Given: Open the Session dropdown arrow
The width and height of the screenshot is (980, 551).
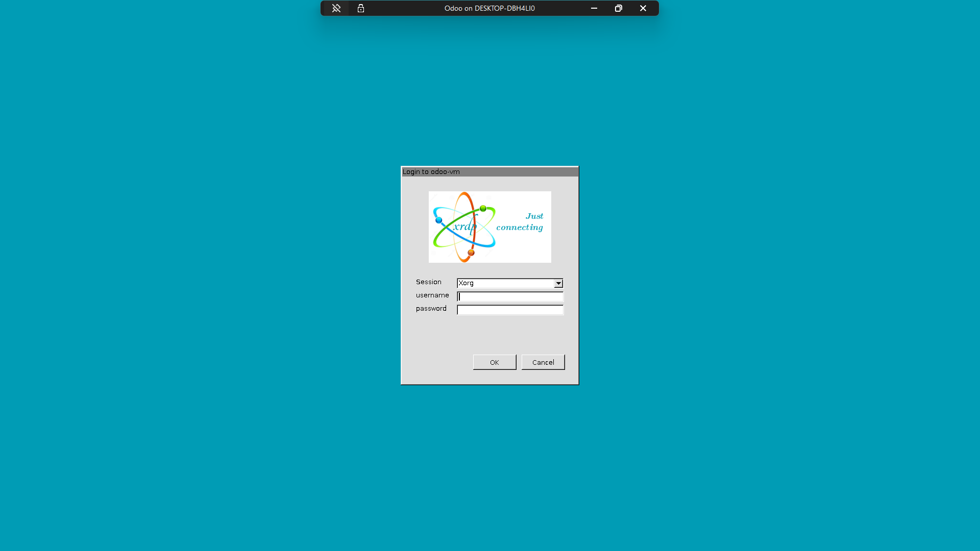Looking at the screenshot, I should tap(558, 283).
